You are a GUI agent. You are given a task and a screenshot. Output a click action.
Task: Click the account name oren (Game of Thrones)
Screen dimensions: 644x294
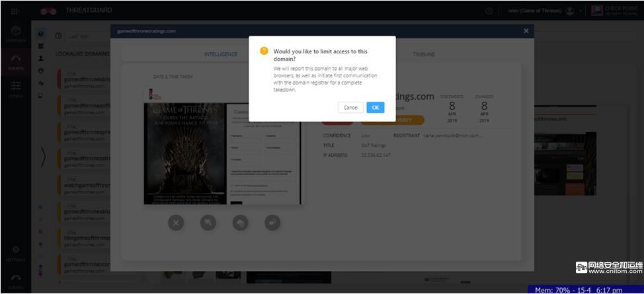pyautogui.click(x=535, y=11)
